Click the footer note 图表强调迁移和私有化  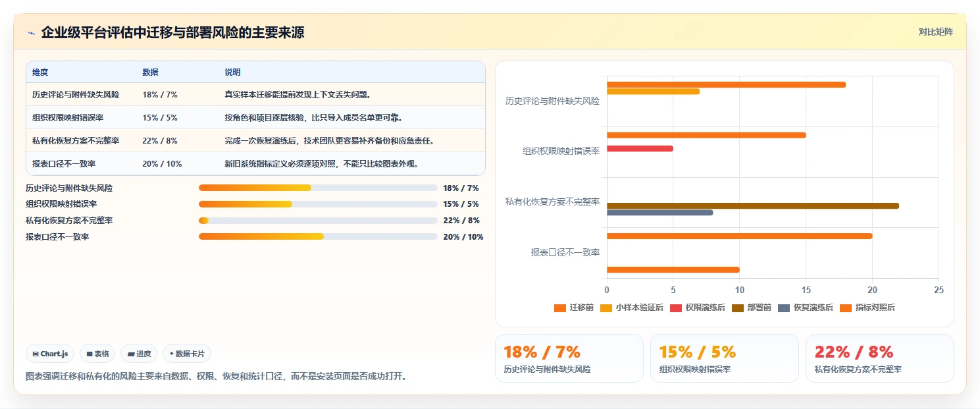point(216,377)
